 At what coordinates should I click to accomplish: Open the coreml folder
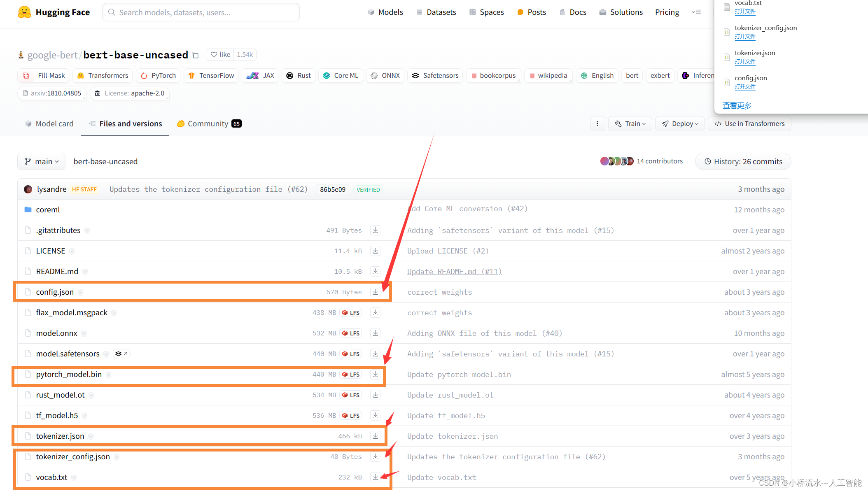click(48, 209)
